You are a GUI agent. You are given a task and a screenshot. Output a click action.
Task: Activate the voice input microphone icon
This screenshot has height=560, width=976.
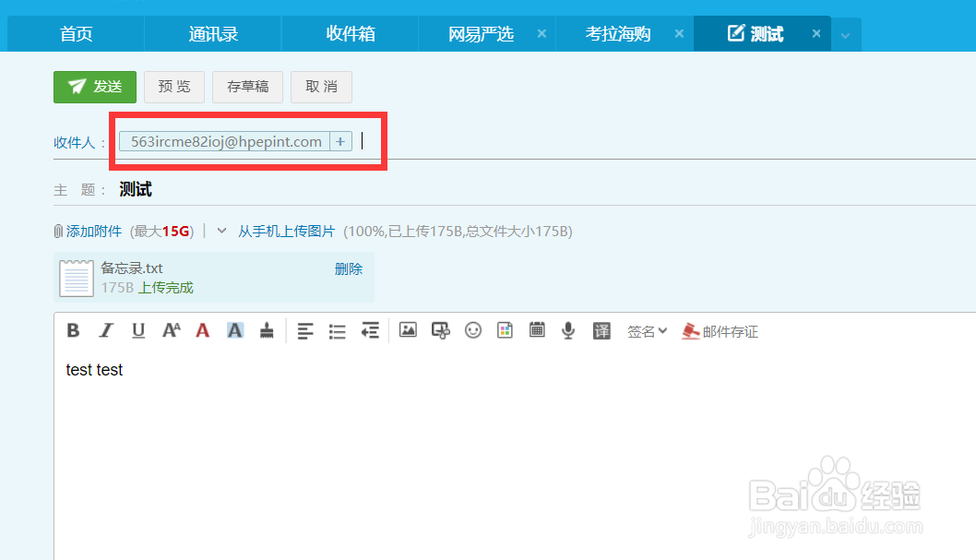[569, 330]
